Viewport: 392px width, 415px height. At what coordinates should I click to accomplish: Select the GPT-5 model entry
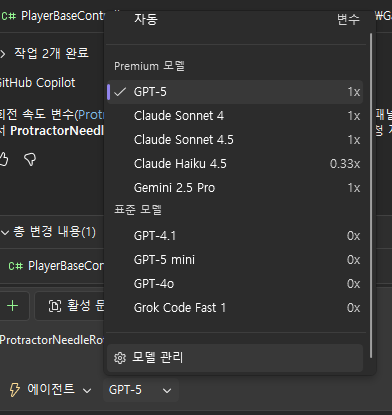[235, 92]
